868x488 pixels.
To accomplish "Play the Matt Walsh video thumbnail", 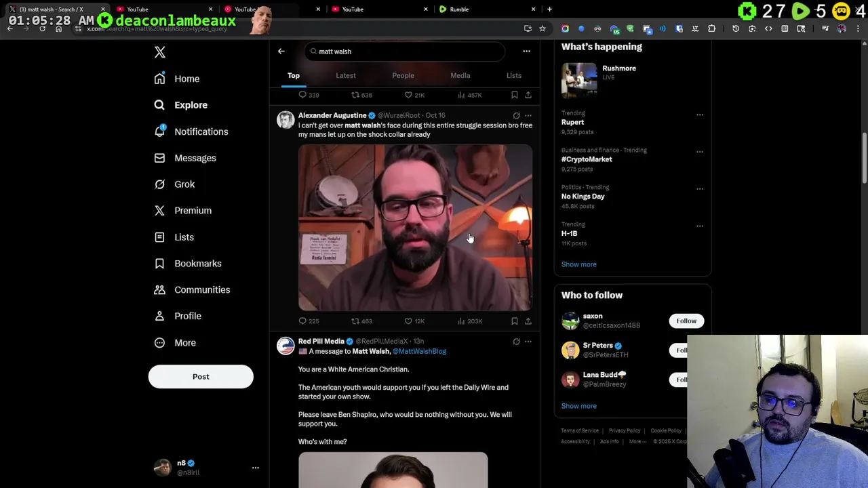I will pyautogui.click(x=415, y=228).
